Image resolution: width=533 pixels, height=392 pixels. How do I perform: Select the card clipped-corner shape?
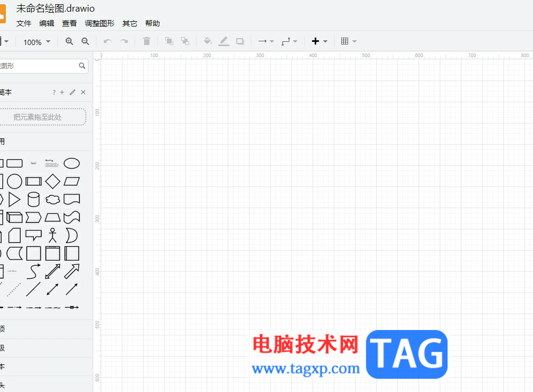(x=15, y=235)
